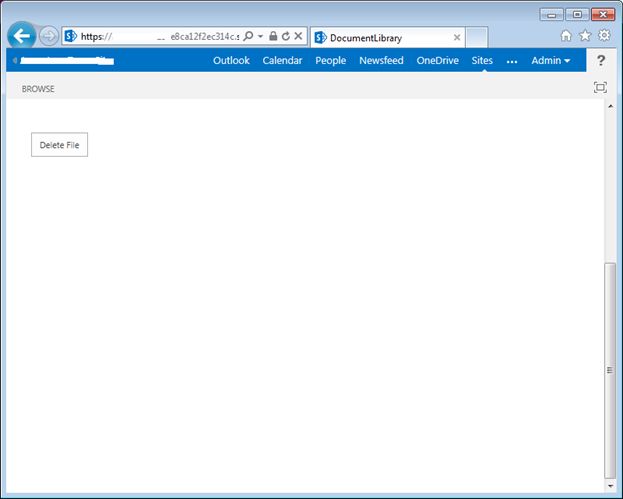Click the search magnifier in address bar
This screenshot has width=623, height=499.
248,36
